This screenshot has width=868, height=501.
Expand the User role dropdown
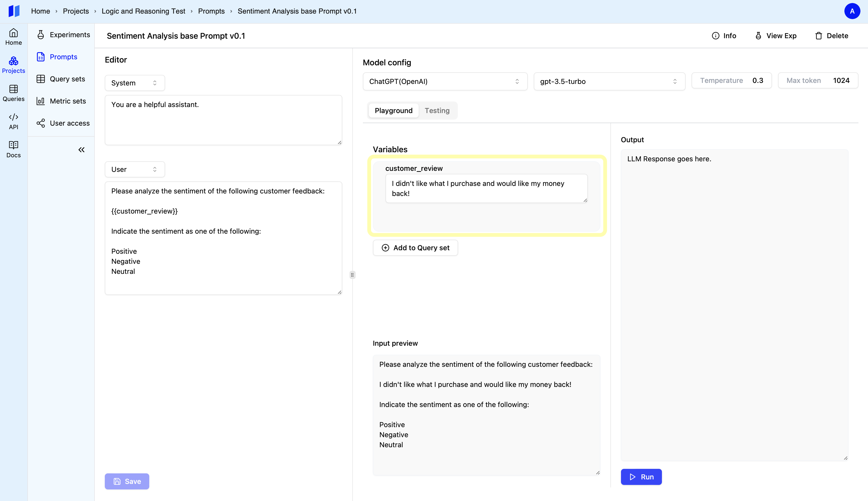tap(134, 169)
